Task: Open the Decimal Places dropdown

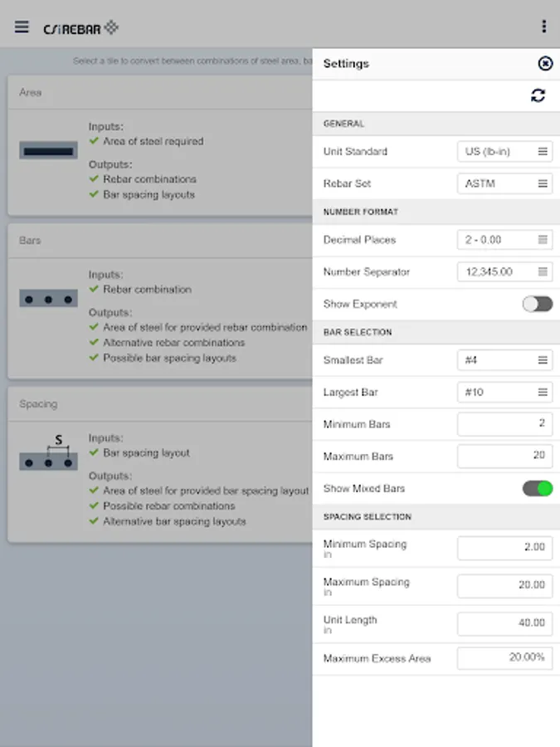Action: click(504, 240)
